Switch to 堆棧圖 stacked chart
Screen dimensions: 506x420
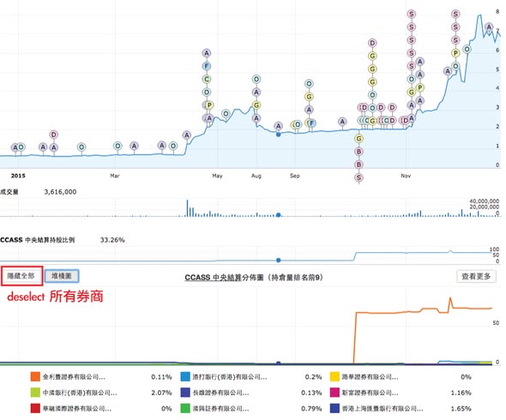point(62,276)
